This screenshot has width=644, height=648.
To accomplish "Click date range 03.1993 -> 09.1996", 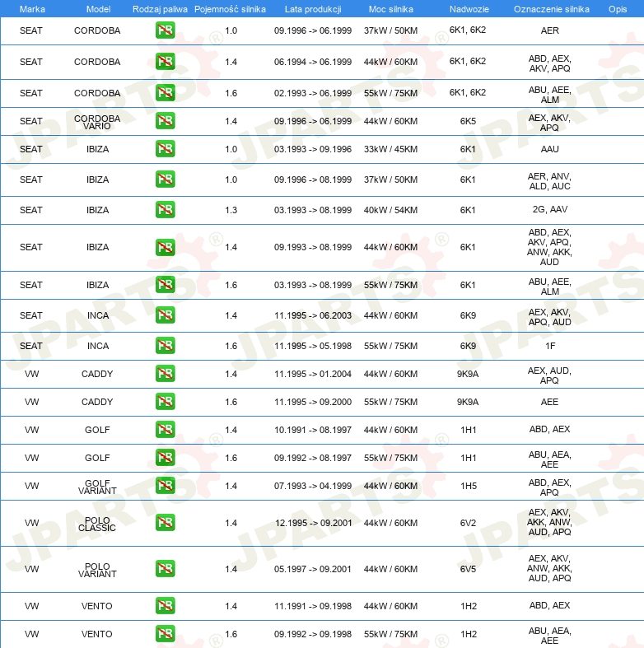I will 313,149.
